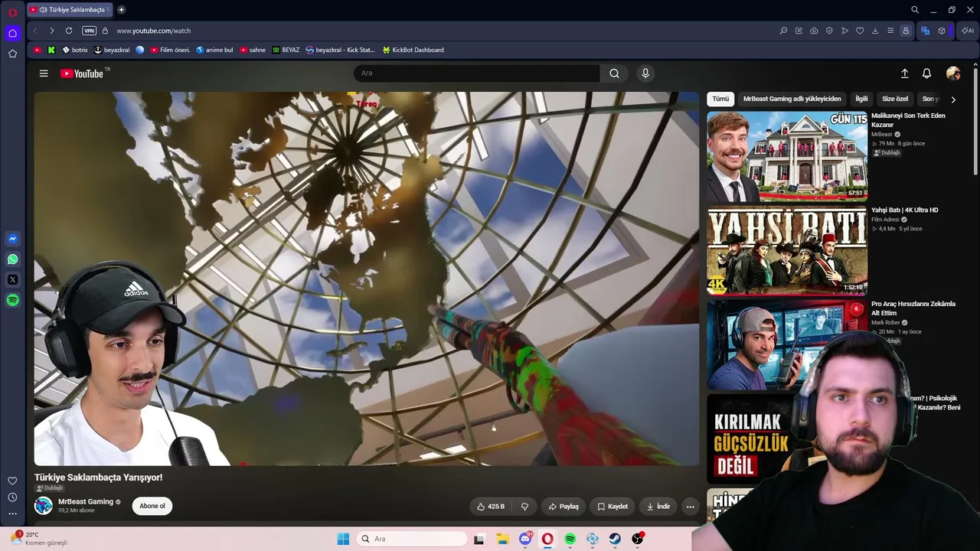Open a new browser tab

tap(121, 10)
